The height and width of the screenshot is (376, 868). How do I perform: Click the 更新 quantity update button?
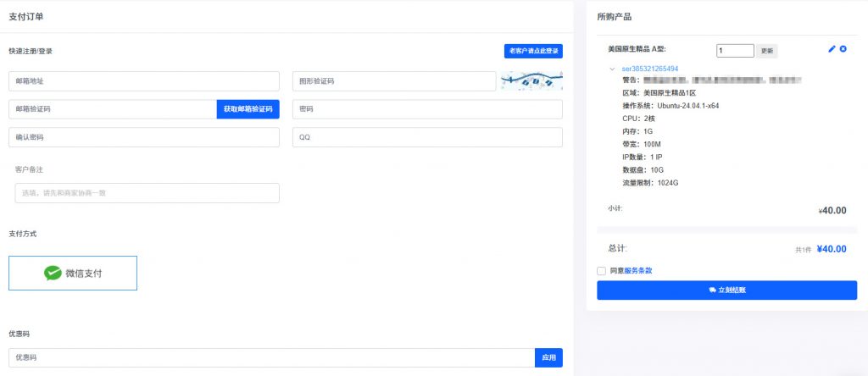pos(766,51)
